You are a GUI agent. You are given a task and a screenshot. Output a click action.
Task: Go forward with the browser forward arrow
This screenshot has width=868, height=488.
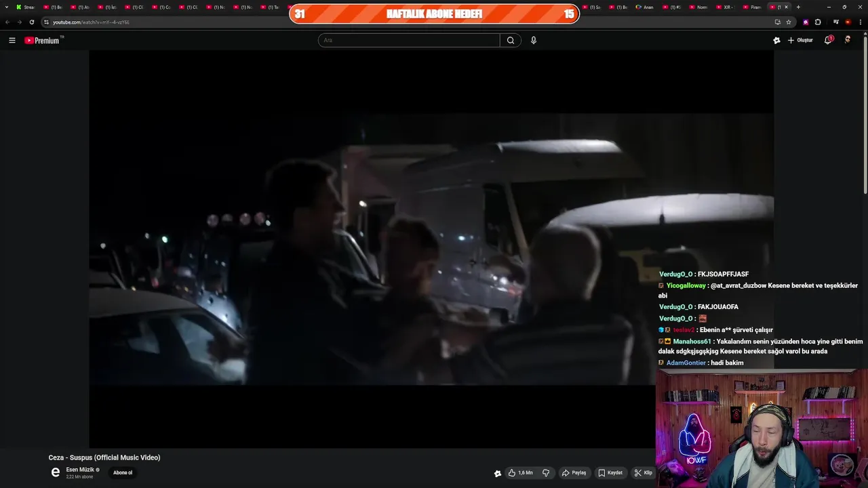coord(19,22)
